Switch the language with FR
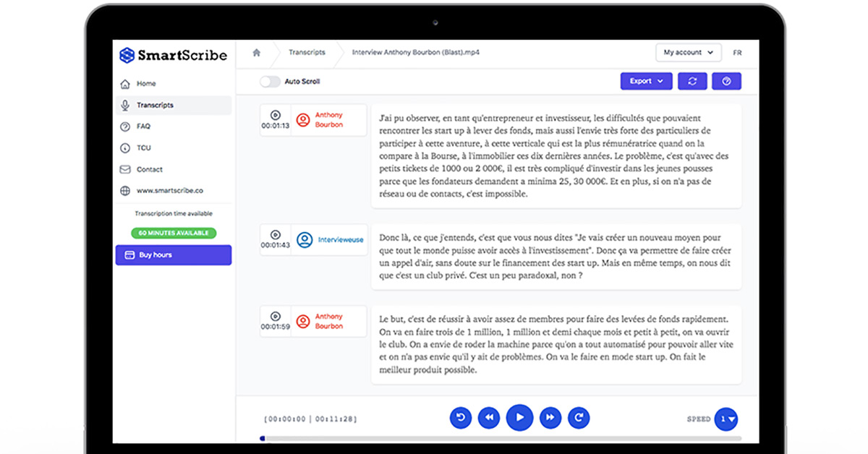Viewport: 868px width, 454px height. pyautogui.click(x=737, y=53)
